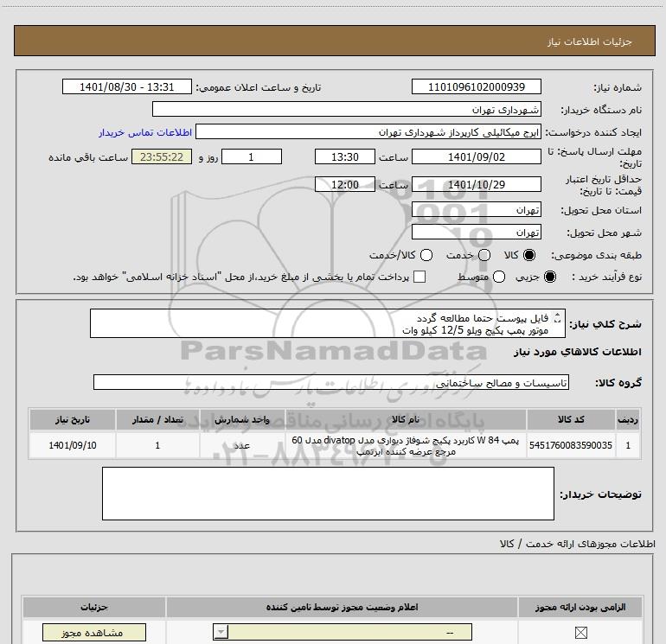Click the ردیف column header
The width and height of the screenshot is (666, 644).
[x=628, y=419]
